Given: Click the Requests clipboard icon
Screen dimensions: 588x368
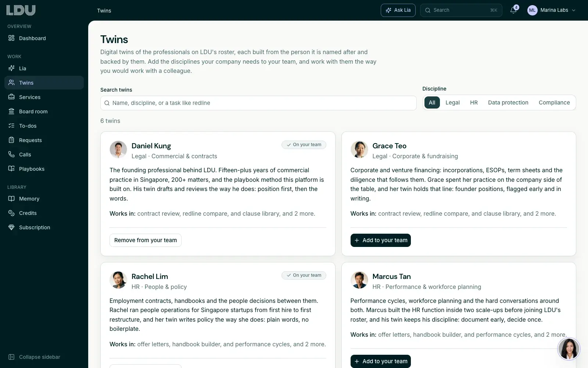Looking at the screenshot, I should pos(11,140).
